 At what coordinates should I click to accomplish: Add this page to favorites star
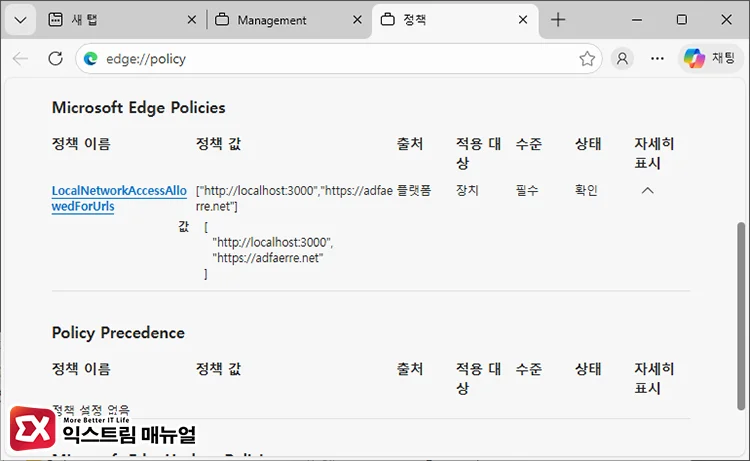[587, 59]
